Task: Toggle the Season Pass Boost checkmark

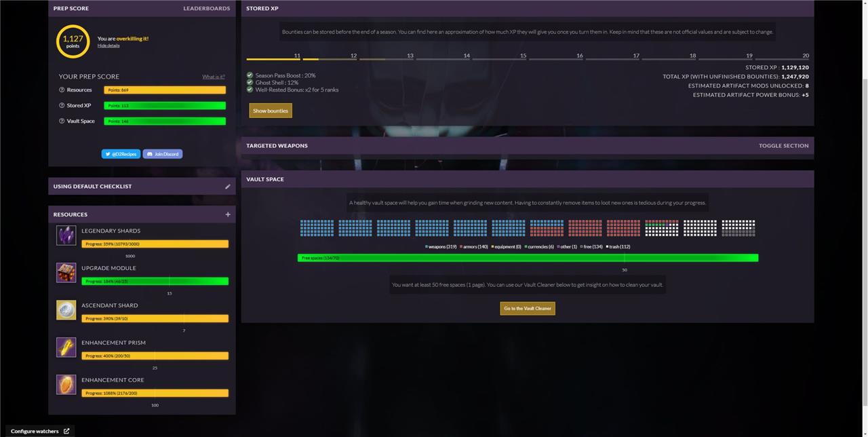Action: pos(250,75)
